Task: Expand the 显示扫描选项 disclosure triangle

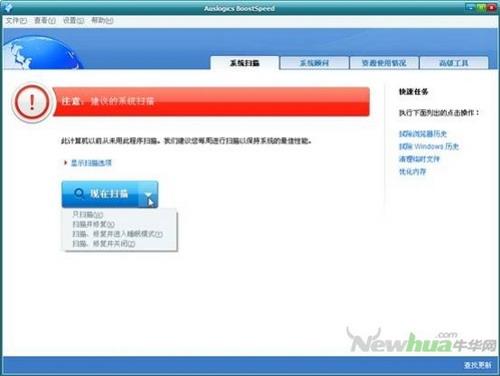Action: 66,163
